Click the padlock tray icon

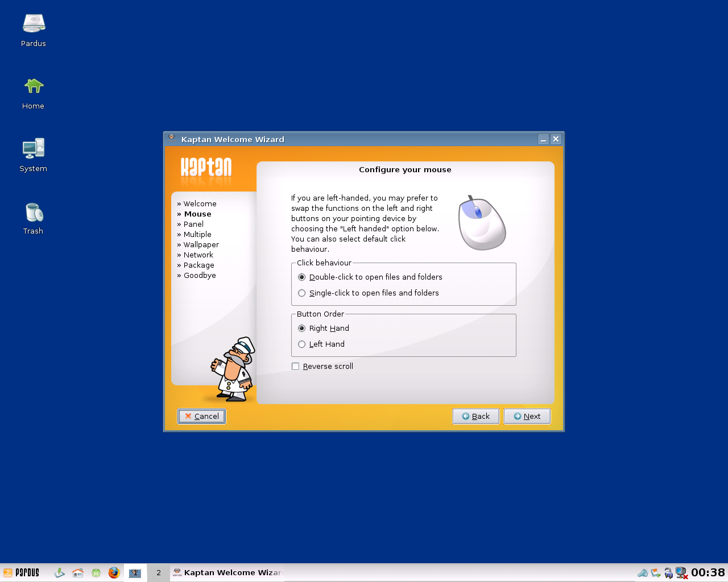(x=668, y=573)
